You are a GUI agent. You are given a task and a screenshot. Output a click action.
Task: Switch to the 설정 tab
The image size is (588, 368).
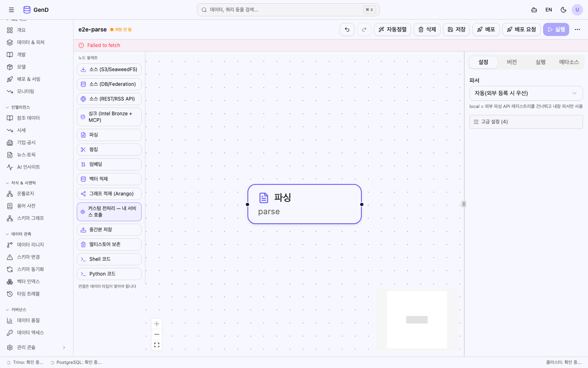(483, 62)
